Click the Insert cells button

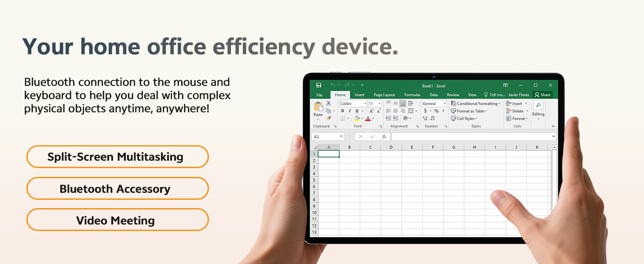point(517,103)
